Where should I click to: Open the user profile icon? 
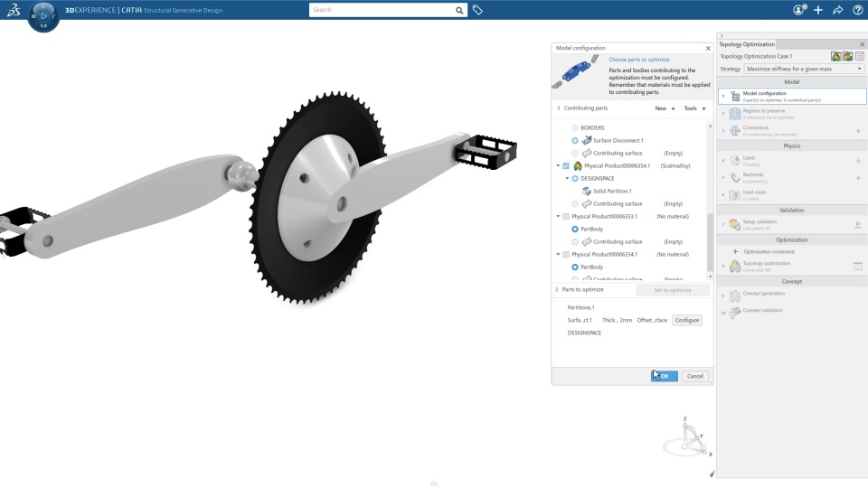(x=799, y=10)
